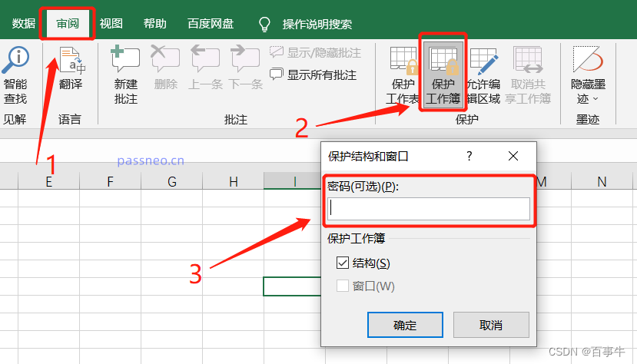Click the Cancel (取消) button
637x364 pixels.
(491, 325)
